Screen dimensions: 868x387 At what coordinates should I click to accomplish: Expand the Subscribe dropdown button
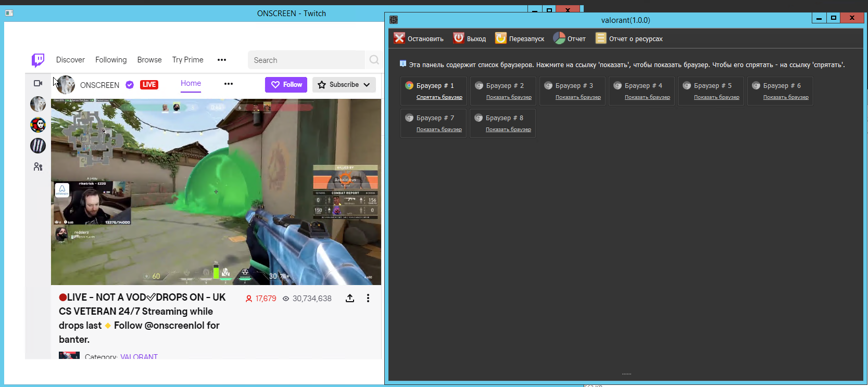tap(344, 85)
